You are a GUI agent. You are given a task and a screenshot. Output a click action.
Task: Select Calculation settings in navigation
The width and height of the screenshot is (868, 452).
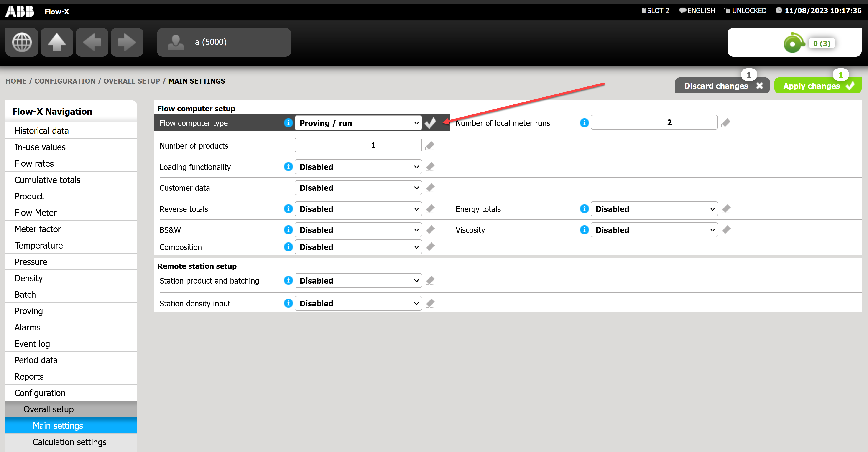pos(71,442)
